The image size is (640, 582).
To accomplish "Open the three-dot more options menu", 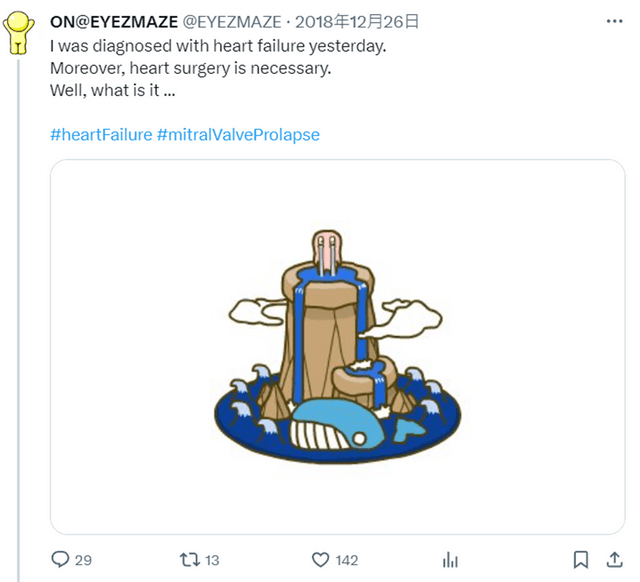I will click(610, 20).
